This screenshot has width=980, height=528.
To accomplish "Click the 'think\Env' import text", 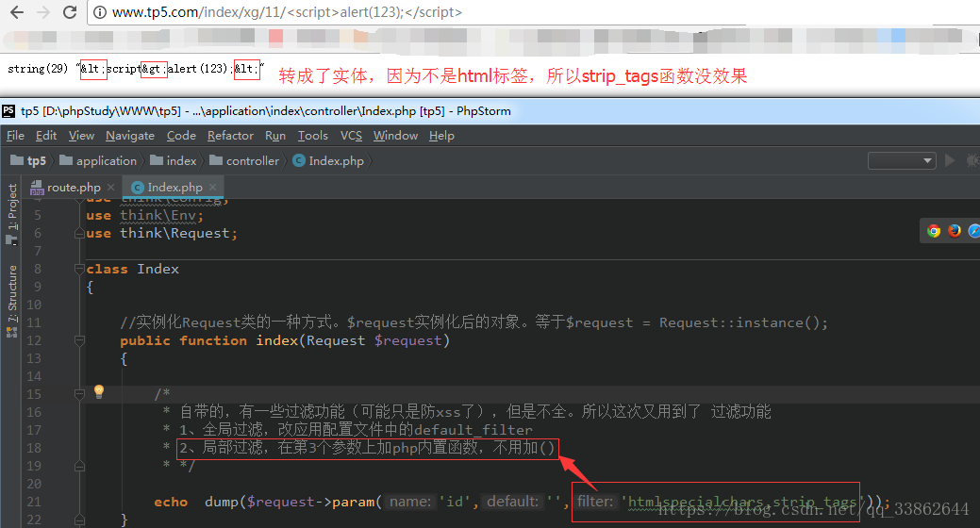I will pos(158,216).
